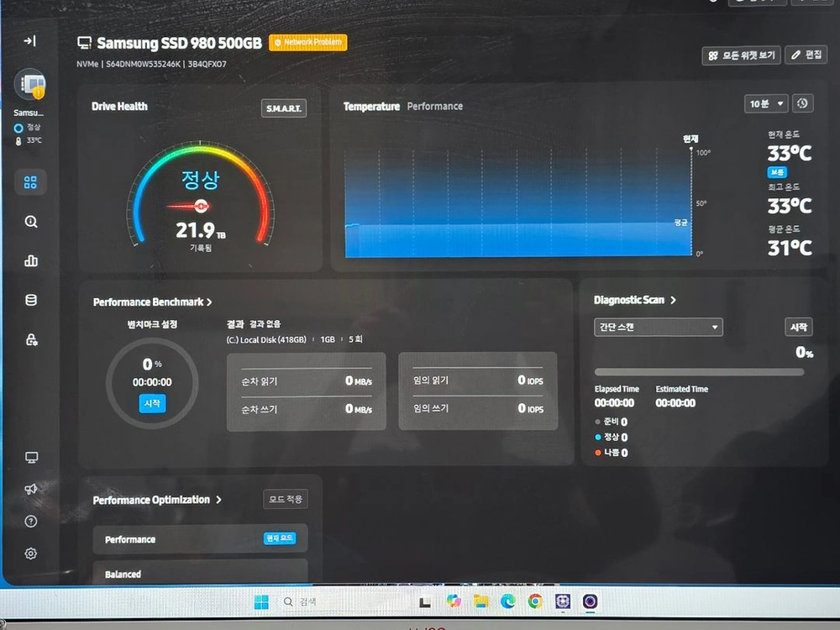840x630 pixels.
Task: Open the help question mark icon
Action: click(31, 522)
